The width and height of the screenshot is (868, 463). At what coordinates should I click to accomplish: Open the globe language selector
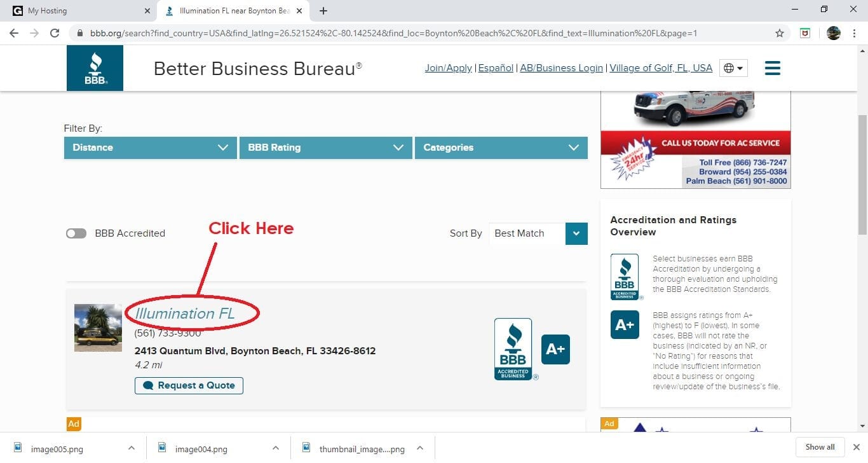[x=733, y=68]
